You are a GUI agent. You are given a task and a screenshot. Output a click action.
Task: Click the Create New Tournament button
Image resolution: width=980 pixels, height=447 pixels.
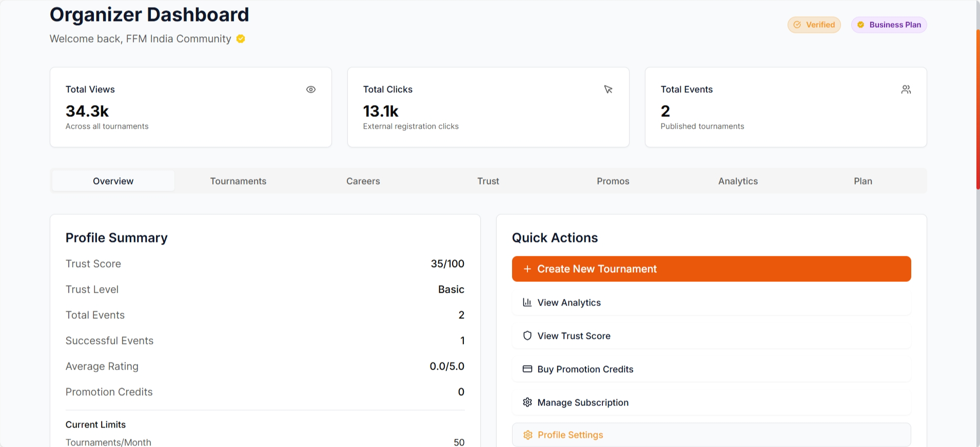coord(712,269)
